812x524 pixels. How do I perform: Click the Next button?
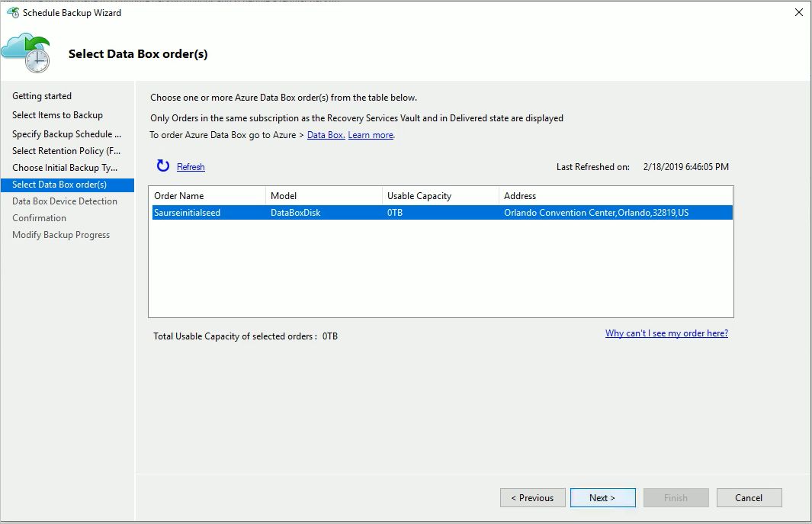[602, 497]
